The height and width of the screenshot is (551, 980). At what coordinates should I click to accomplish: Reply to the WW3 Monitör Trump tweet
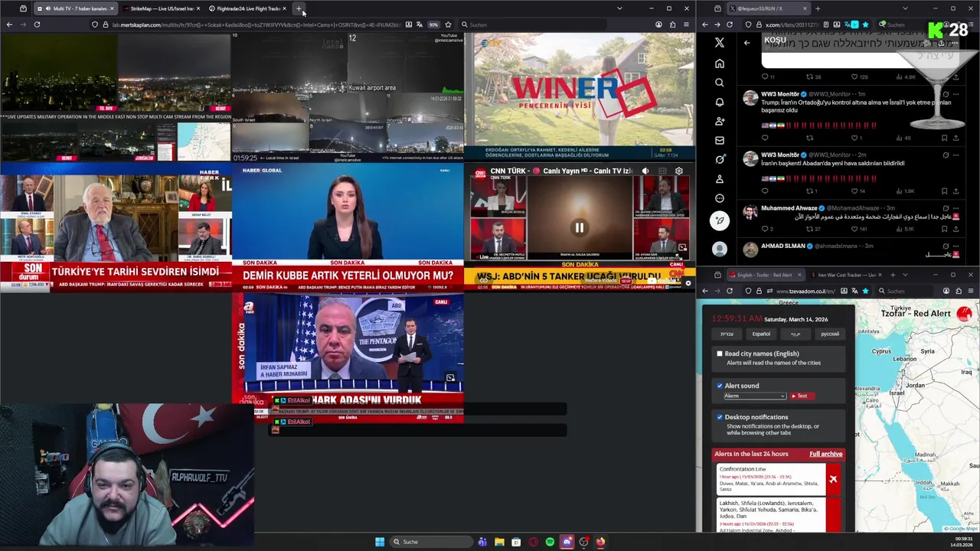click(765, 138)
